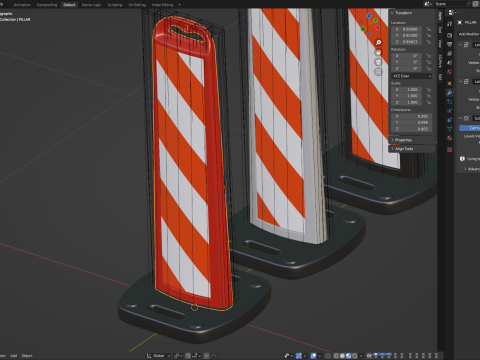Viewport: 480px width, 360px height.
Task: Toggle viewport overlays display
Action: click(x=313, y=356)
